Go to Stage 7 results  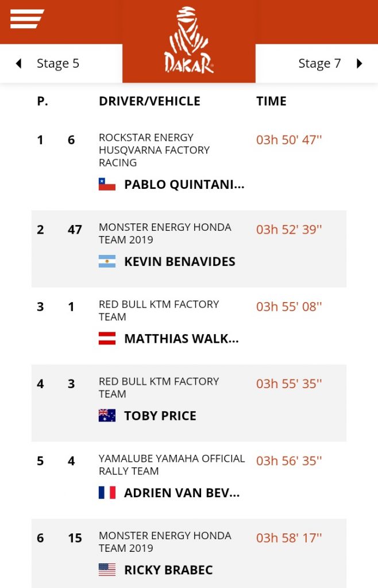coord(319,64)
